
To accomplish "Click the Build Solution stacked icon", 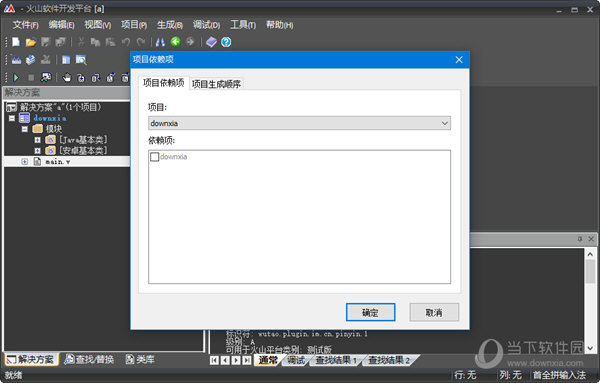I will pyautogui.click(x=31, y=60).
